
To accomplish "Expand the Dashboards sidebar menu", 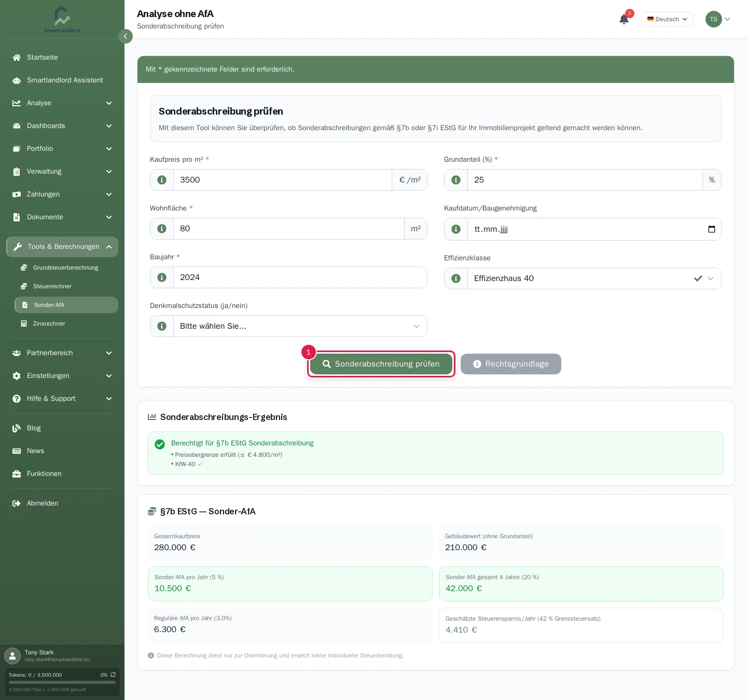I will click(62, 126).
